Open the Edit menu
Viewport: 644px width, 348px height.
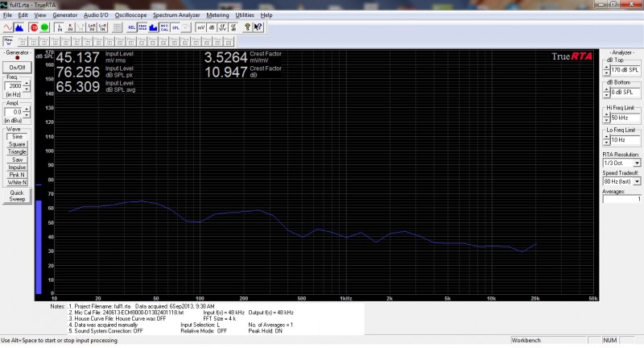pyautogui.click(x=23, y=15)
